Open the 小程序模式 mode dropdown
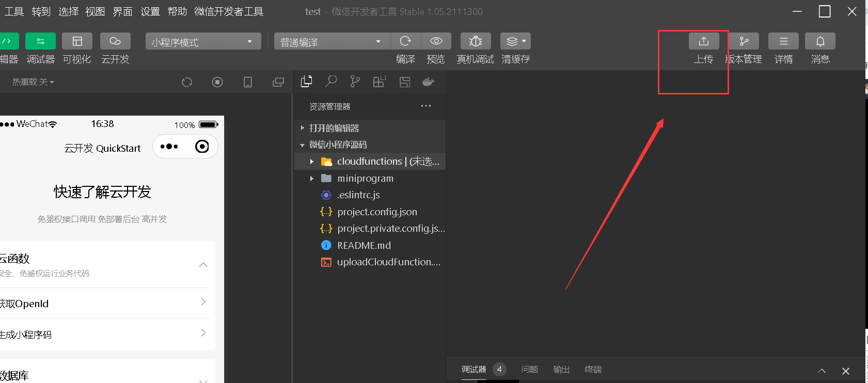This screenshot has height=383, width=868. pyautogui.click(x=203, y=41)
